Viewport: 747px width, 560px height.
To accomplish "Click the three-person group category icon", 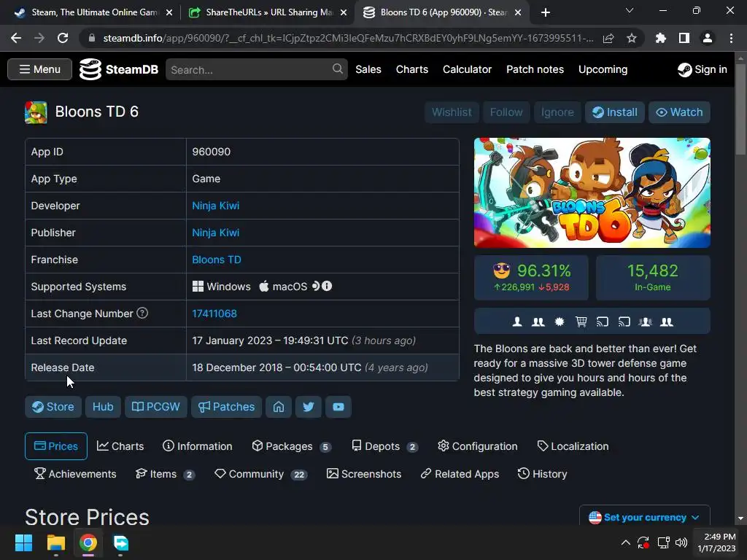I will pos(646,322).
